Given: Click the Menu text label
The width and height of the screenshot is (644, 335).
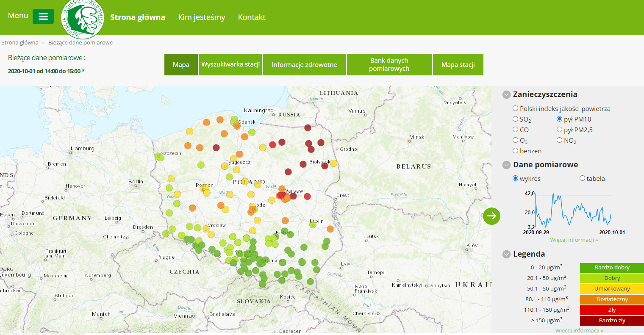Looking at the screenshot, I should click(x=18, y=16).
